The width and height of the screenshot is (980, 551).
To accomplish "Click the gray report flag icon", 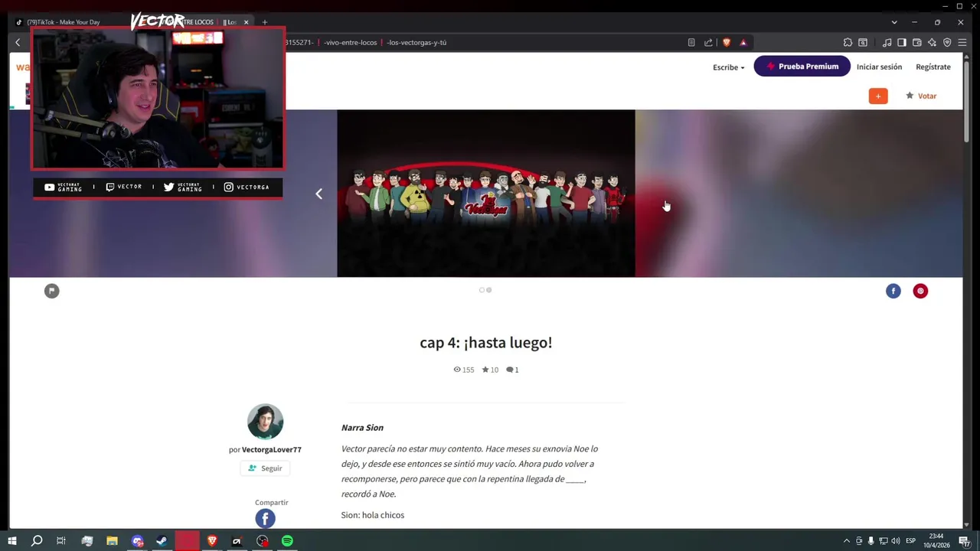I will click(51, 291).
